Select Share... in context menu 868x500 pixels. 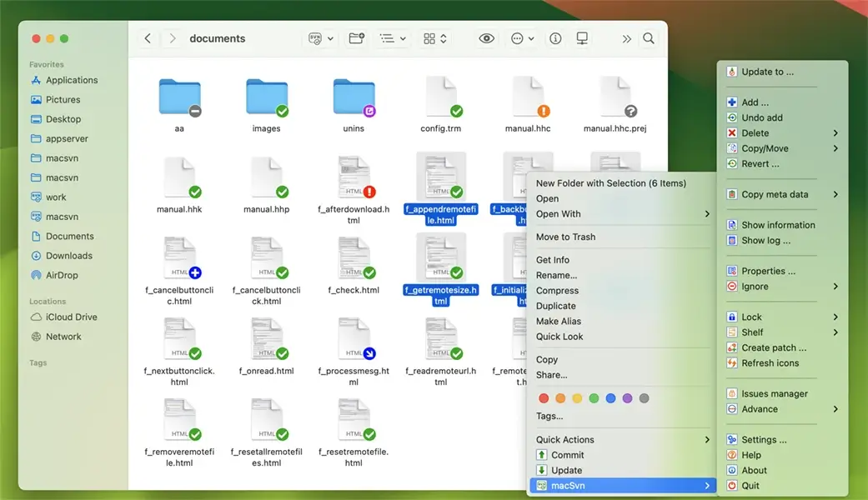click(x=551, y=375)
